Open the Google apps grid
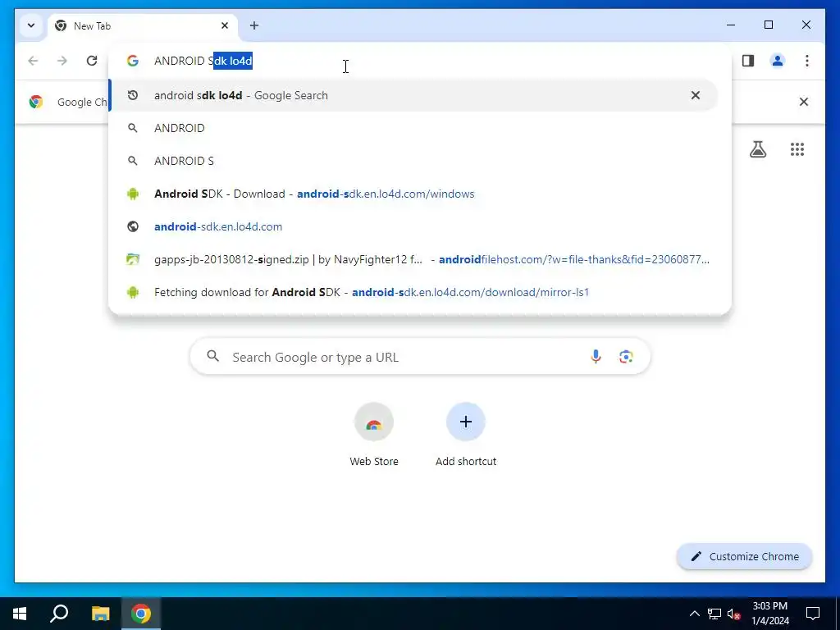 [797, 149]
